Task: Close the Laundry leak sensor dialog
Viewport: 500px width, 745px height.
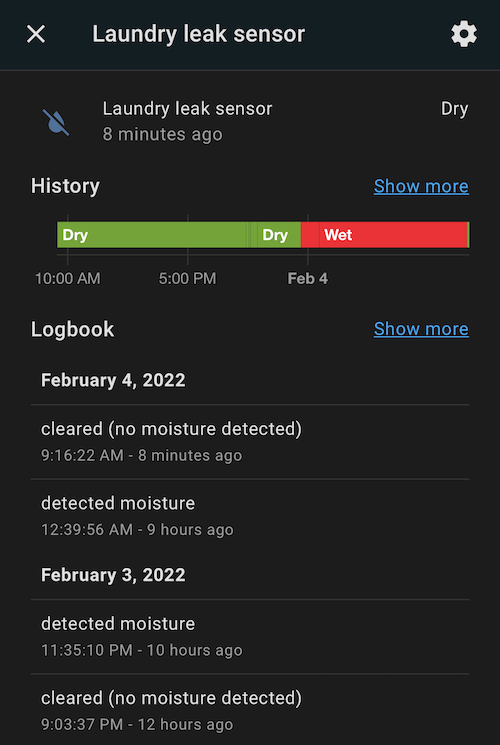Action: [36, 34]
